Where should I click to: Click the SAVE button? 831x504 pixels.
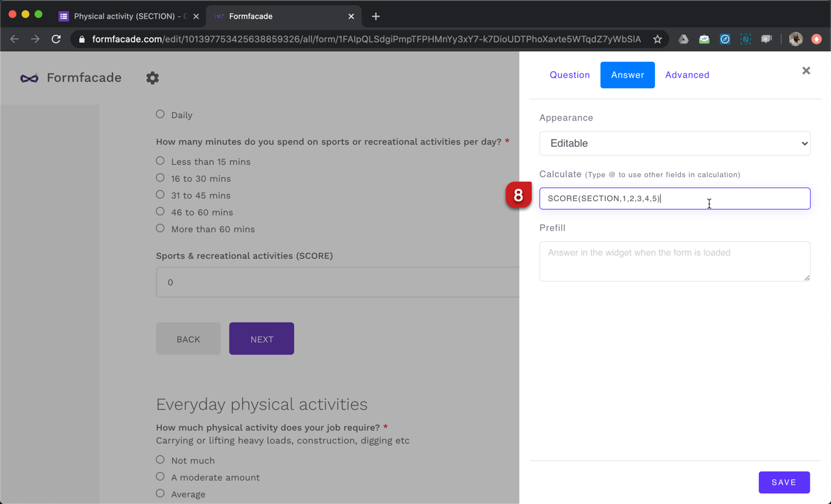click(784, 482)
